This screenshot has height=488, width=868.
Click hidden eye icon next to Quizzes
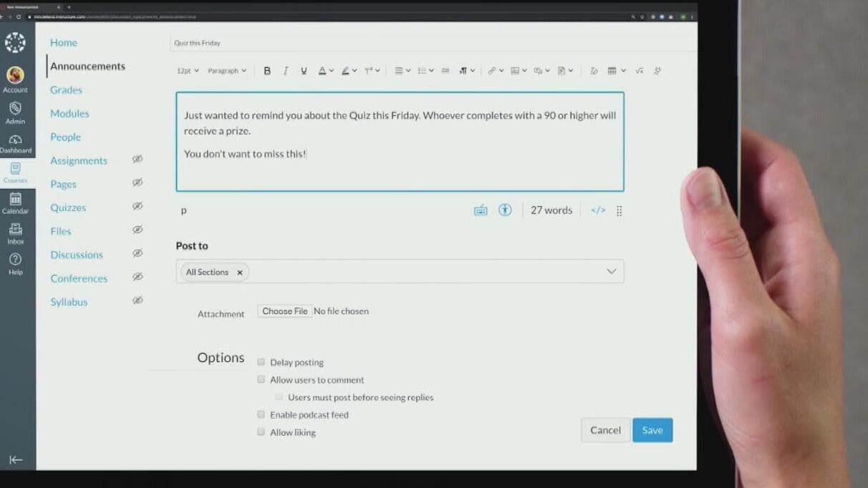(138, 206)
